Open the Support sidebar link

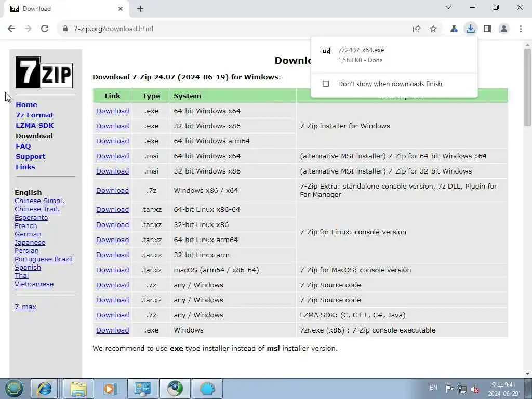(x=30, y=157)
